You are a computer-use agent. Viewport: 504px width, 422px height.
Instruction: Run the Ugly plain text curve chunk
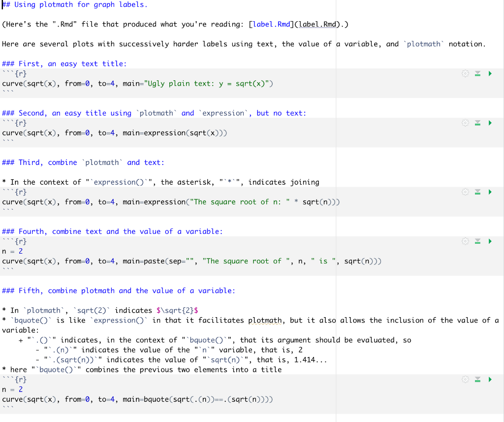(490, 74)
